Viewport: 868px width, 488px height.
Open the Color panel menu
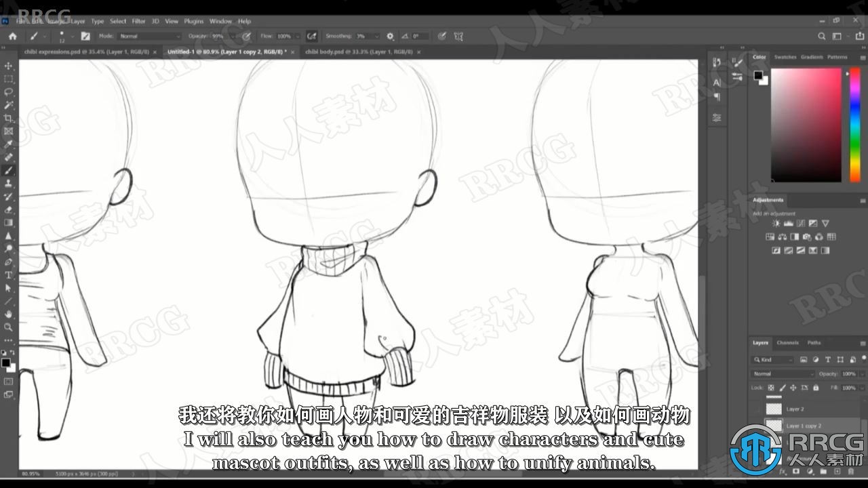pos(863,57)
